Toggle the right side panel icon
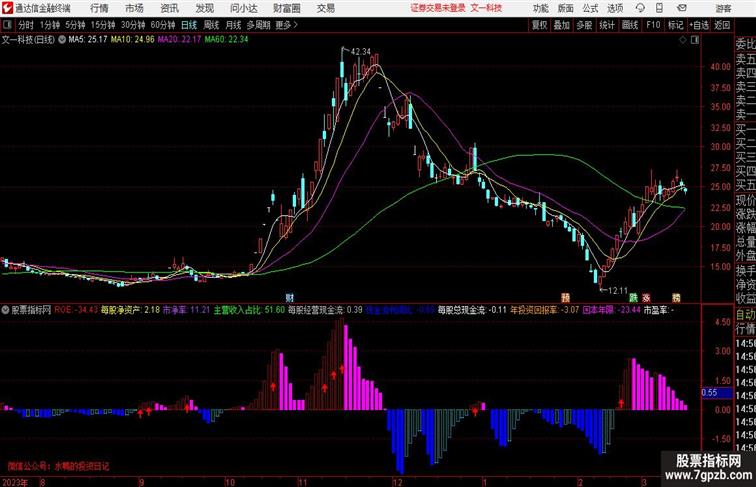 point(695,40)
